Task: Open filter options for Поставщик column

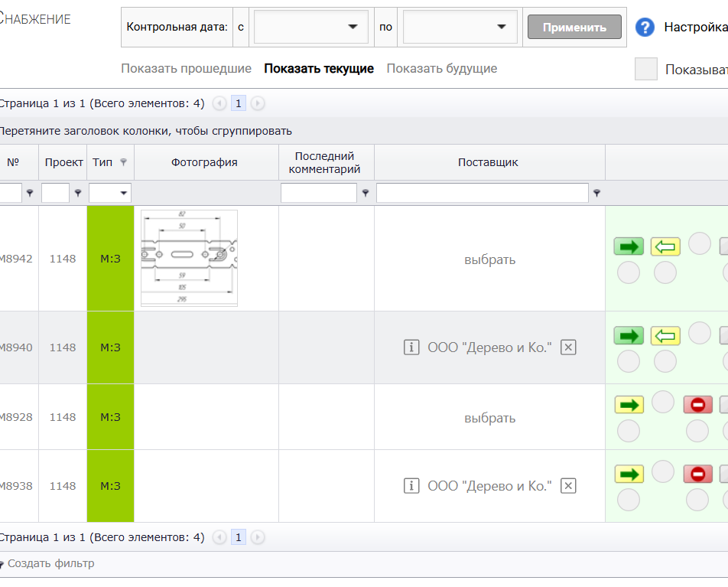Action: point(596,194)
